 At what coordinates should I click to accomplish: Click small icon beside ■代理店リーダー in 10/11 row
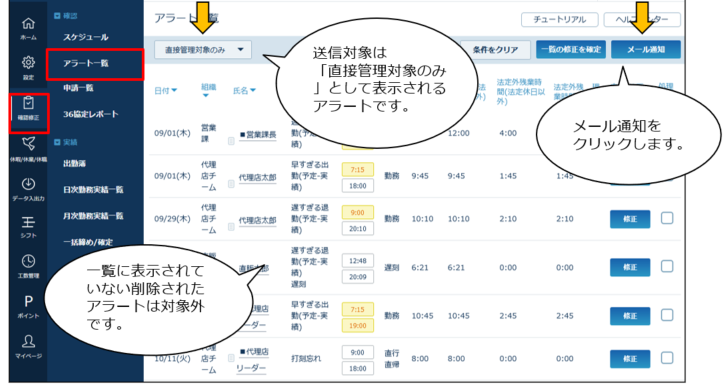[231, 358]
